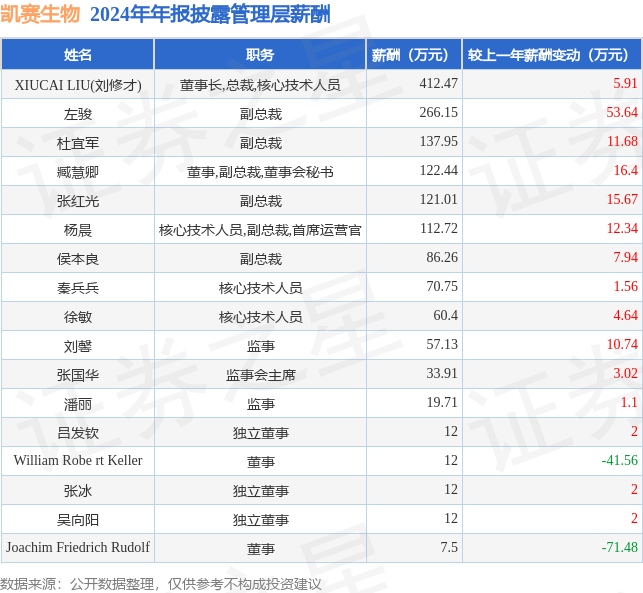Select the salary value 412.47
The width and height of the screenshot is (643, 593).
point(438,83)
